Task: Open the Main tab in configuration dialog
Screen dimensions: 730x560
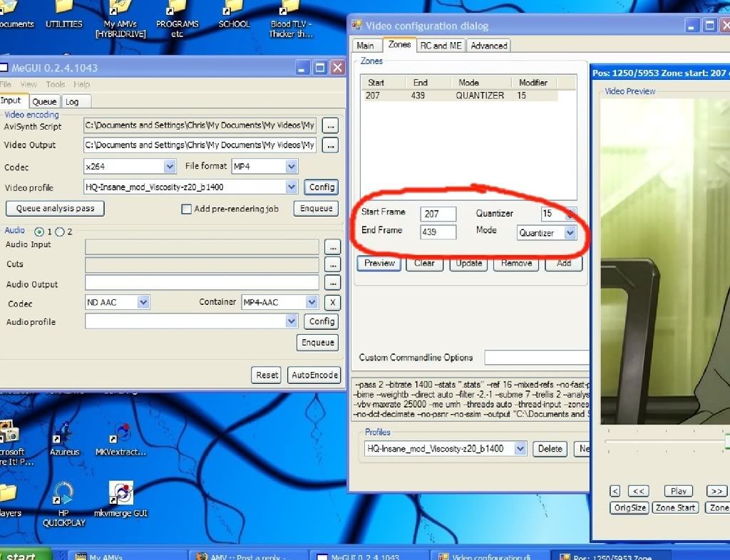Action: pyautogui.click(x=365, y=46)
